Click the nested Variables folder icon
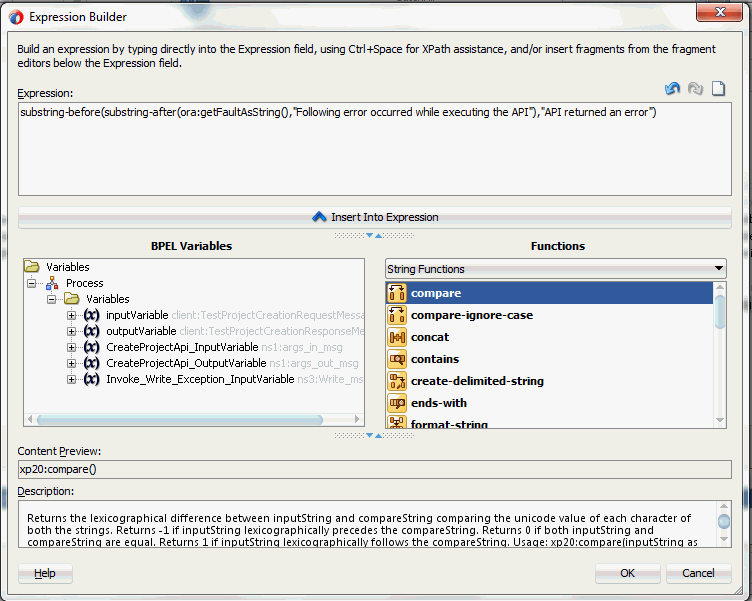The image size is (752, 601). pyautogui.click(x=72, y=299)
